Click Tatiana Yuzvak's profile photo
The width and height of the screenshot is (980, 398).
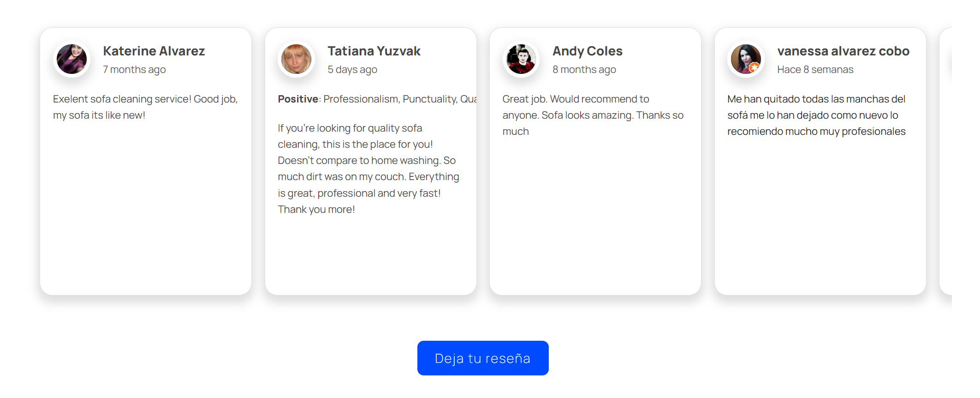(x=296, y=59)
